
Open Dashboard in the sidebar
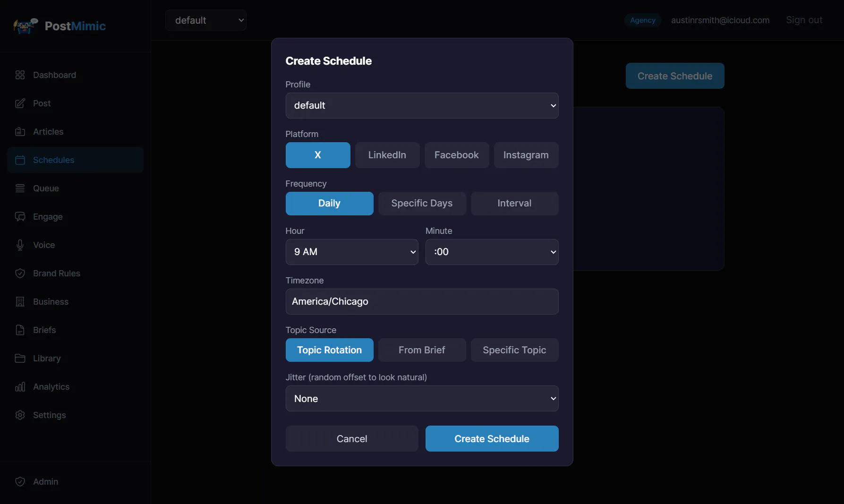[76, 75]
